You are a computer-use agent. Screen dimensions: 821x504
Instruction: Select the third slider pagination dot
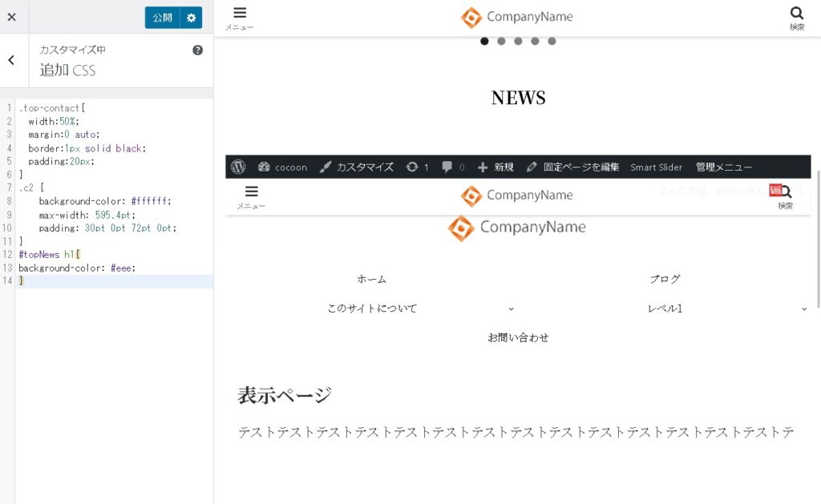click(518, 42)
